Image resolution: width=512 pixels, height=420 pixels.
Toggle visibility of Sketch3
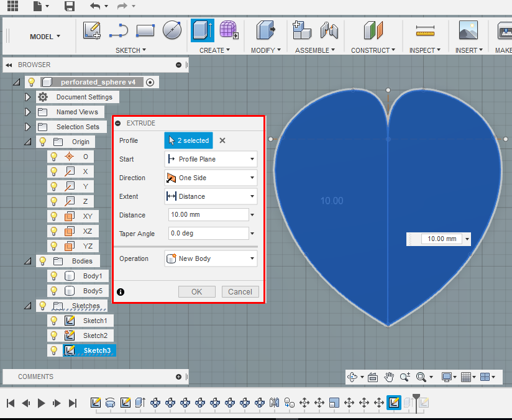[x=54, y=350]
